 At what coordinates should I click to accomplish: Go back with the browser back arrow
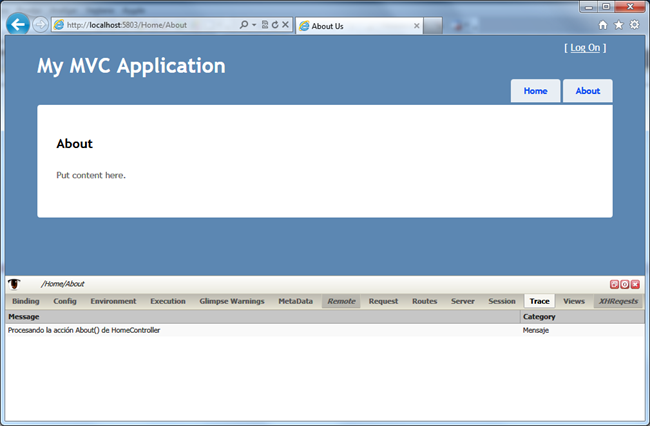(x=18, y=24)
